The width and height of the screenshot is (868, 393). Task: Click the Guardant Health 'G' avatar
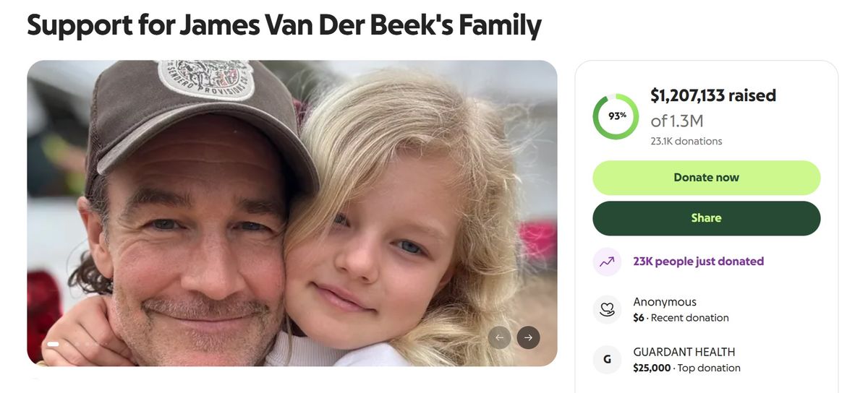607,360
